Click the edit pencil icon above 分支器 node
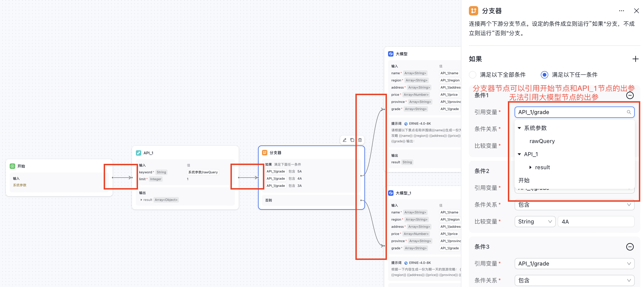Viewport: 644px width, 287px height. (344, 140)
